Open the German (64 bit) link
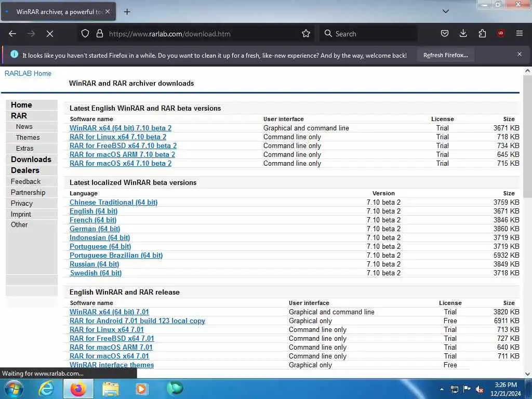Viewport: 532px width, 399px height. (x=95, y=229)
